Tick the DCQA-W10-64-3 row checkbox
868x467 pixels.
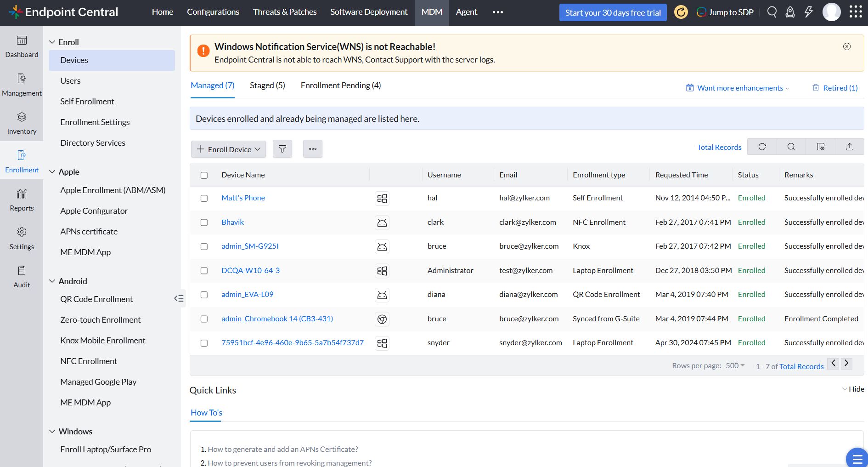[204, 271]
